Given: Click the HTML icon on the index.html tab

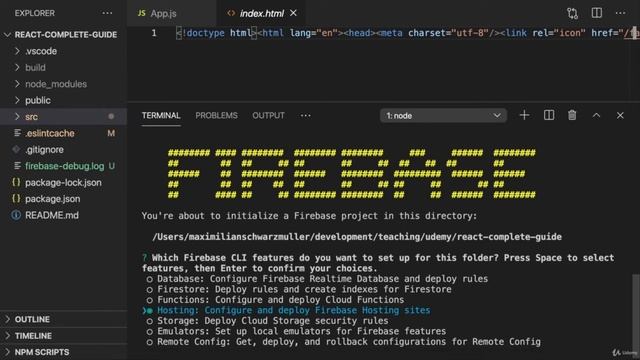Looking at the screenshot, I should pos(231,13).
